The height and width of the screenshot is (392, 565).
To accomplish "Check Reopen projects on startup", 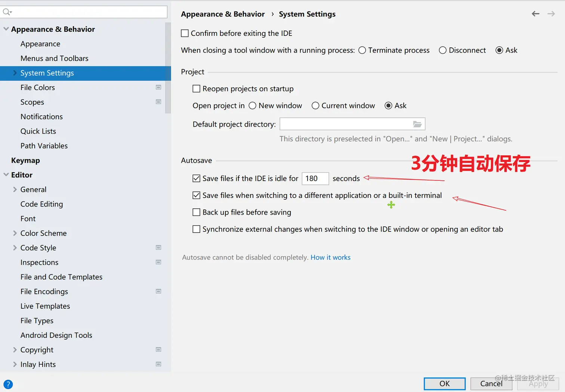I will (x=196, y=88).
